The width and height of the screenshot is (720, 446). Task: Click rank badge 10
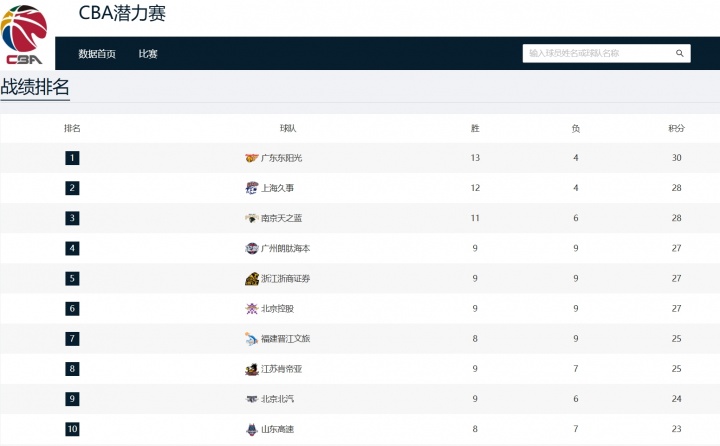tap(72, 429)
